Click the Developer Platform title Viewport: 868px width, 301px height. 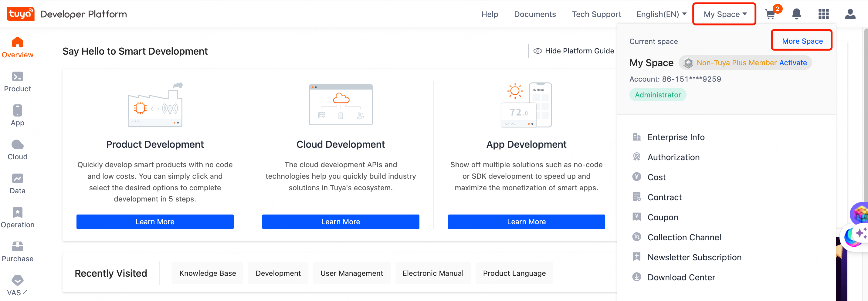(x=83, y=14)
